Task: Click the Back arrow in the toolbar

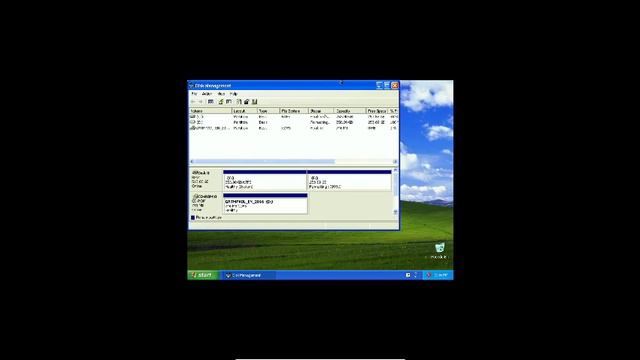Action: [193, 102]
